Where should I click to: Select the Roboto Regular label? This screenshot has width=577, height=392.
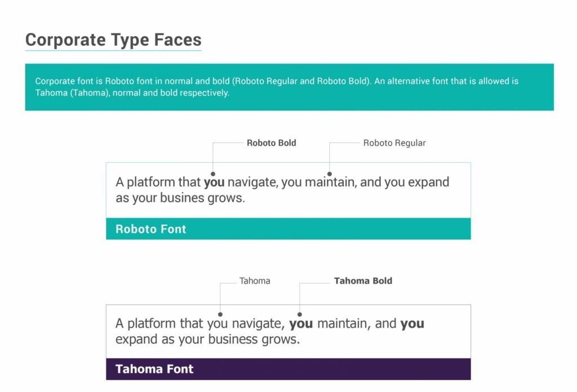pyautogui.click(x=394, y=142)
